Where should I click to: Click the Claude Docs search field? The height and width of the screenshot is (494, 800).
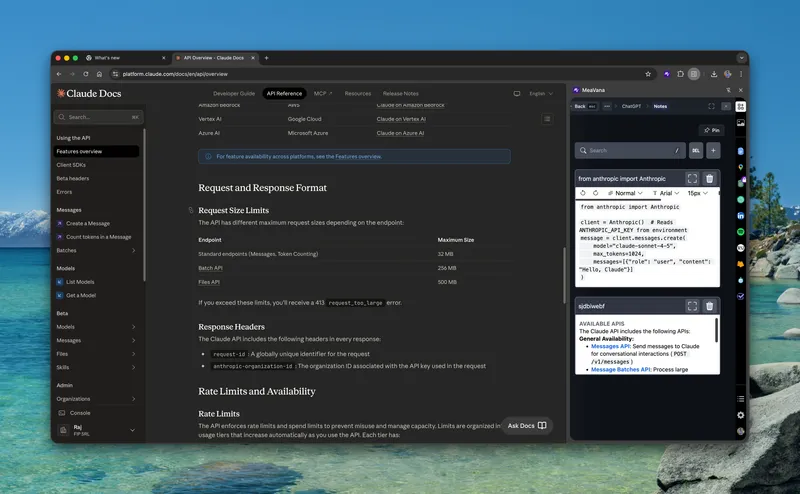pyautogui.click(x=98, y=117)
